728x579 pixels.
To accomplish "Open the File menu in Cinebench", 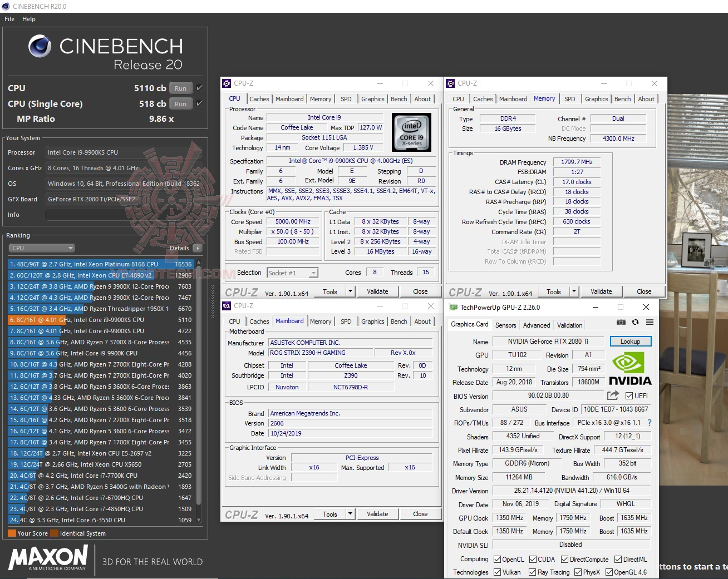I will point(9,19).
